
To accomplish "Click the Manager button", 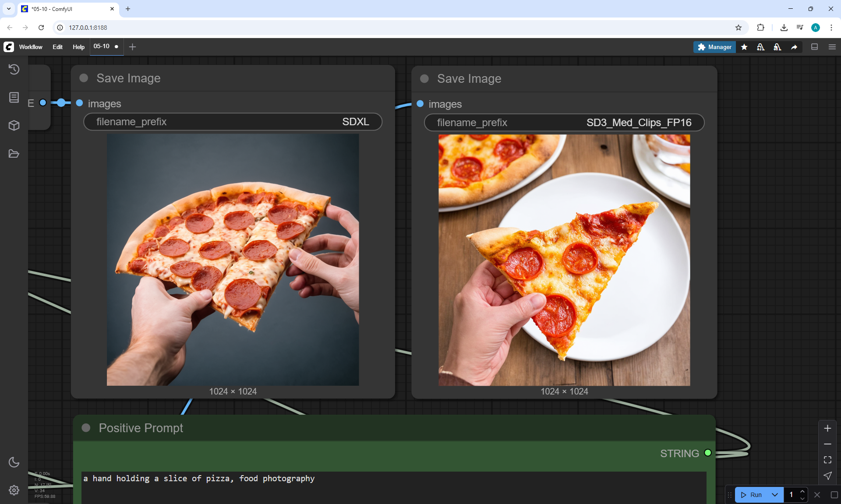I will tap(714, 47).
